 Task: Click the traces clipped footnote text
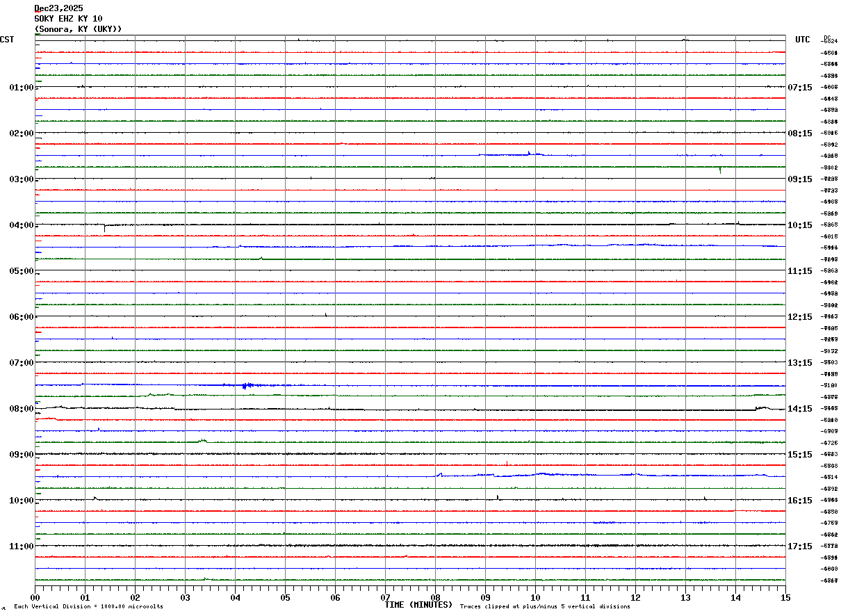pyautogui.click(x=545, y=607)
